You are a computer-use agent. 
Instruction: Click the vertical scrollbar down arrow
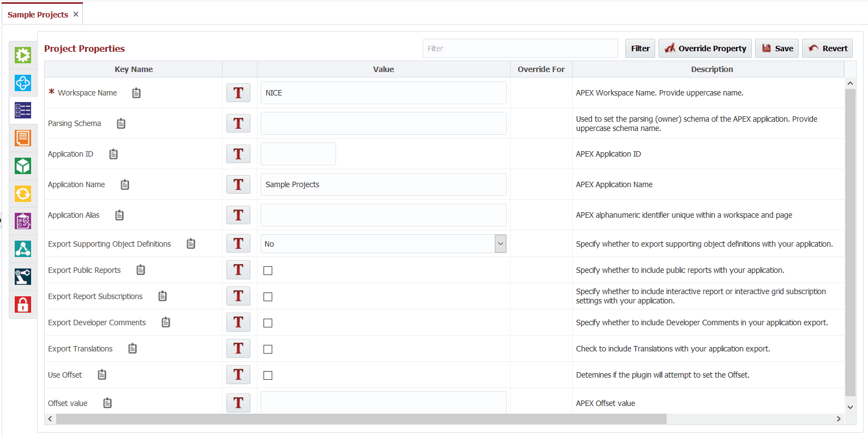(x=850, y=407)
